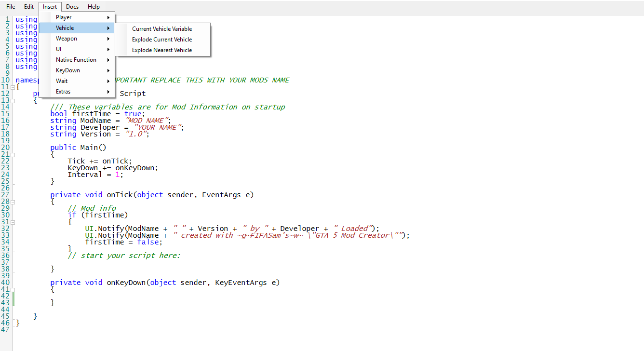Collapse the onKeyDown method fold marker

click(x=13, y=290)
